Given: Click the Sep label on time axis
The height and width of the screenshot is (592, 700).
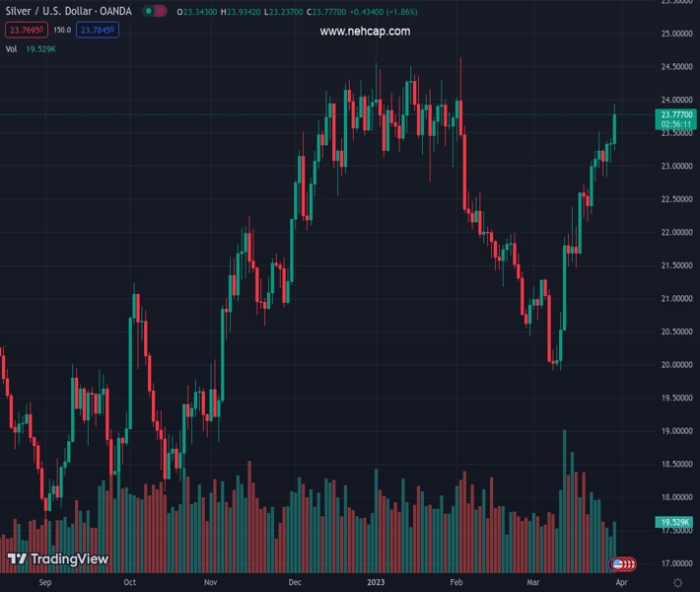Looking at the screenshot, I should click(44, 582).
